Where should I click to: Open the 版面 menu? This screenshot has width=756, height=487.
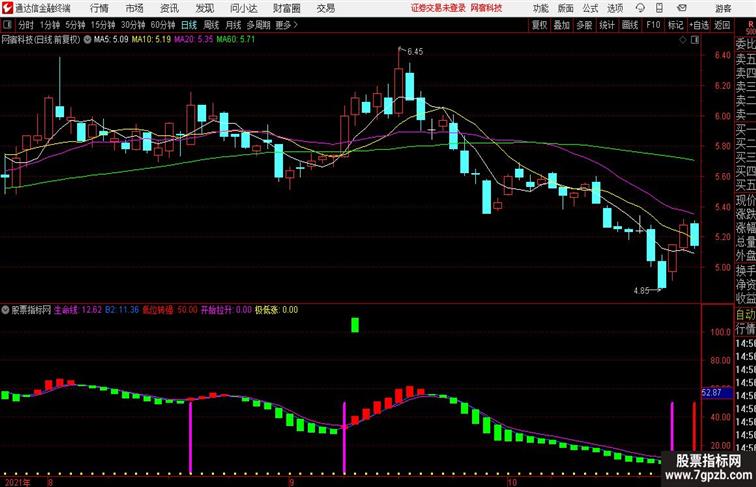566,8
